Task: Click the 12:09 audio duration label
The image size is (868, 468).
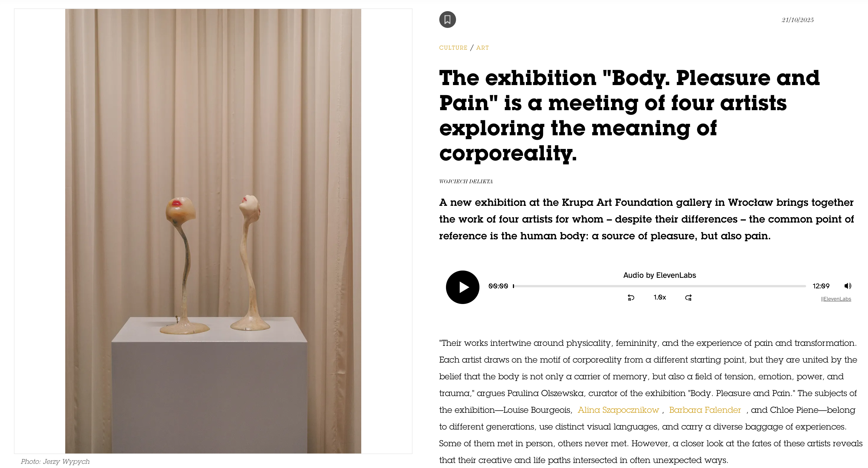Action: 821,286
